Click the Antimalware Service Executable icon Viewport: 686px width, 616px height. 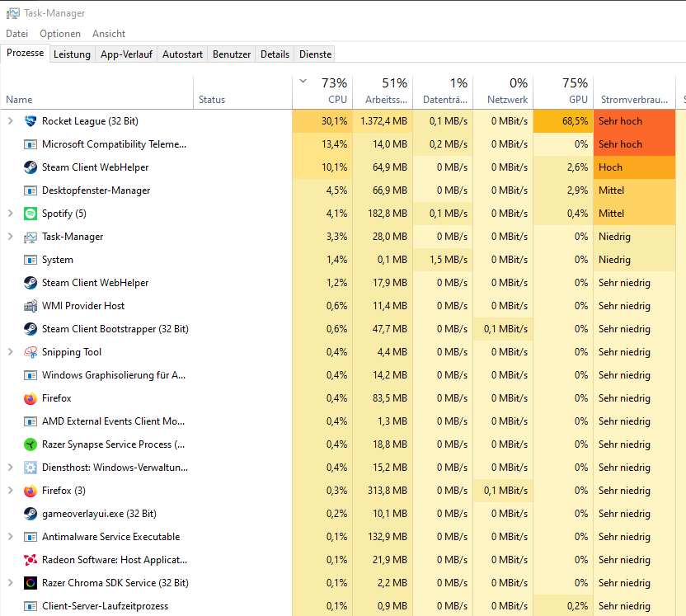(31, 537)
